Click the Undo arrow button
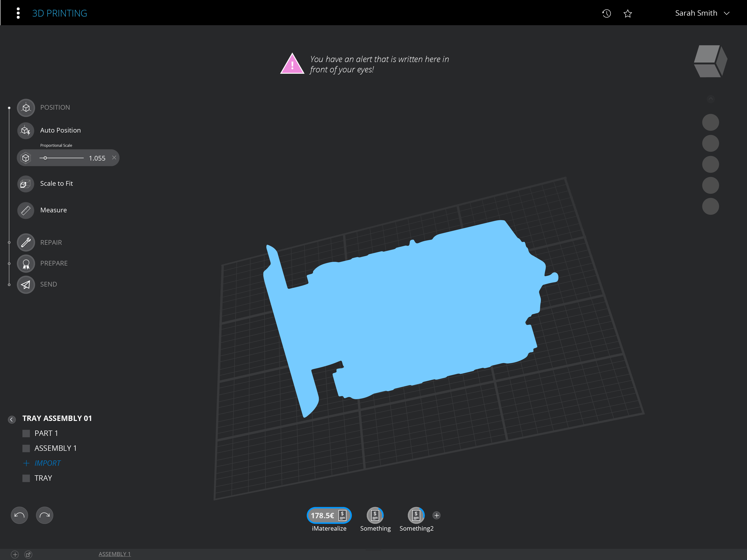 (x=19, y=515)
